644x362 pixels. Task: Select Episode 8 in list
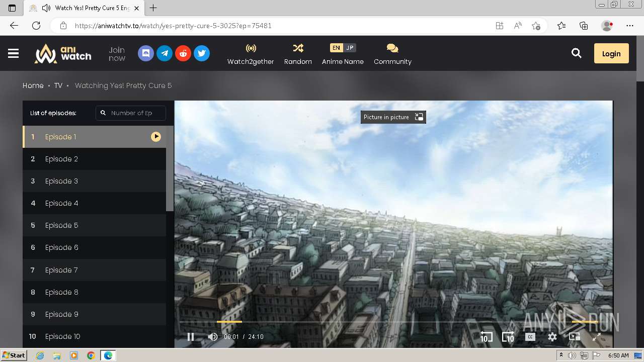[94, 292]
